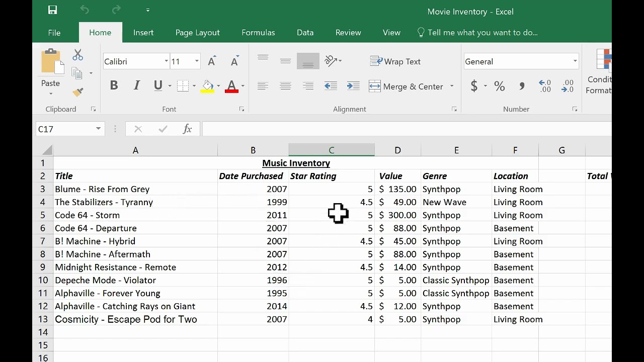Click the Undo arrow icon
The height and width of the screenshot is (362, 644).
pyautogui.click(x=84, y=10)
